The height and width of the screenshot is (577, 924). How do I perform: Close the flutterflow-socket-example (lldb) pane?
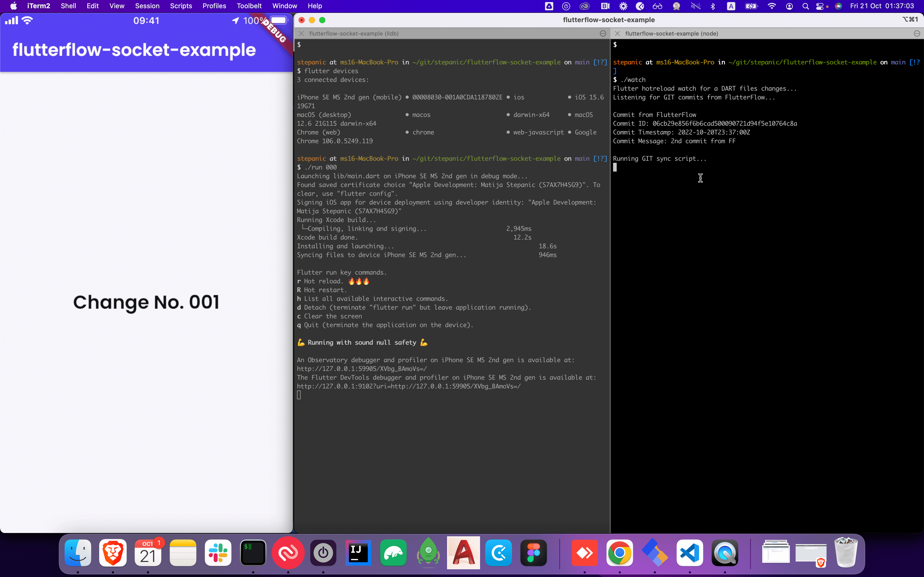301,33
